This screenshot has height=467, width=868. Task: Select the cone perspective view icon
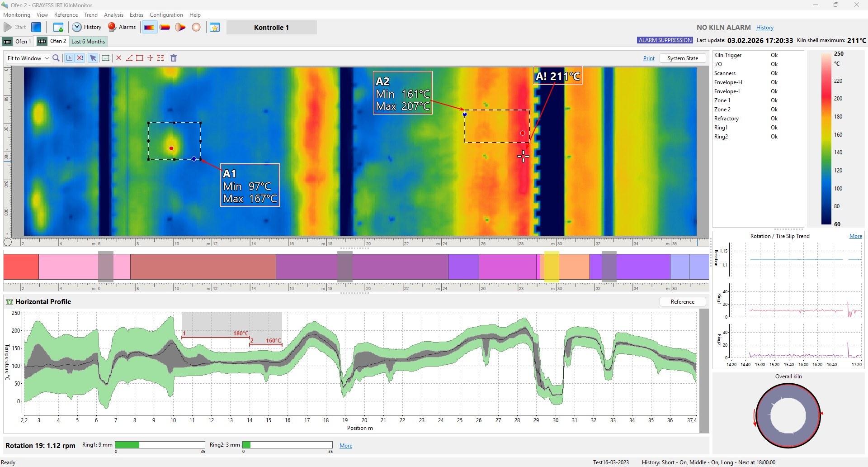[180, 27]
